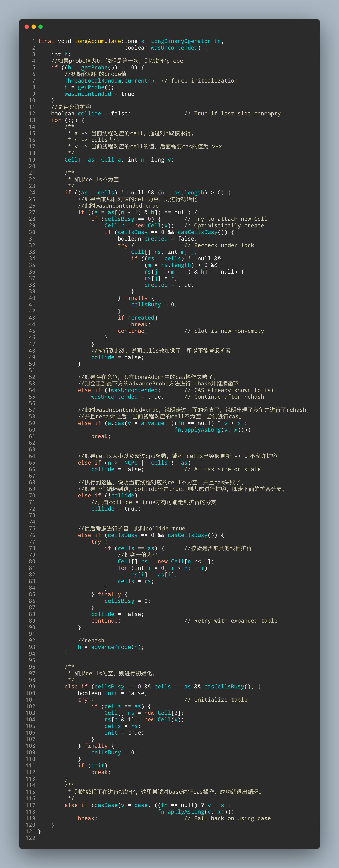Click the 'True if last slot nonempty' comment
The width and height of the screenshot is (339, 868).
point(233,114)
